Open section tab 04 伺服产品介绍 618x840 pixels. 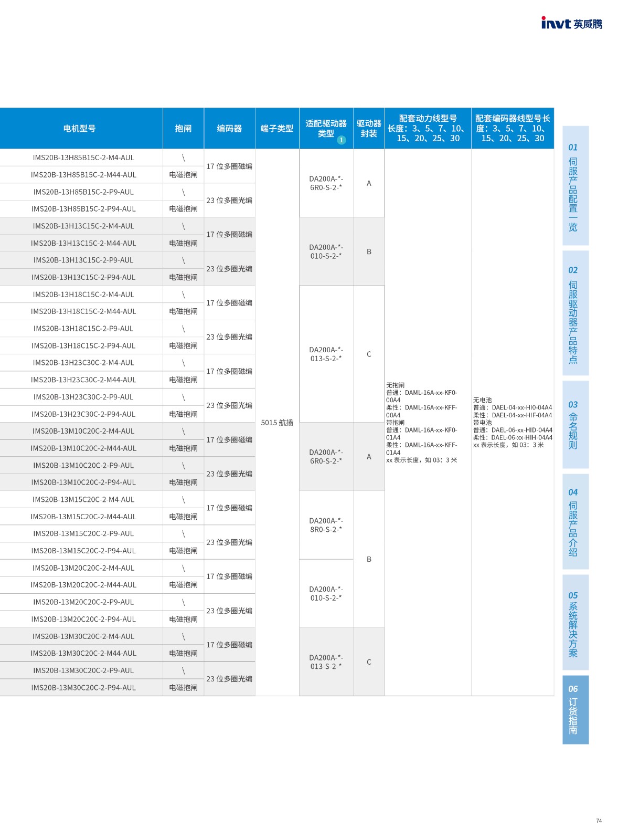575,521
